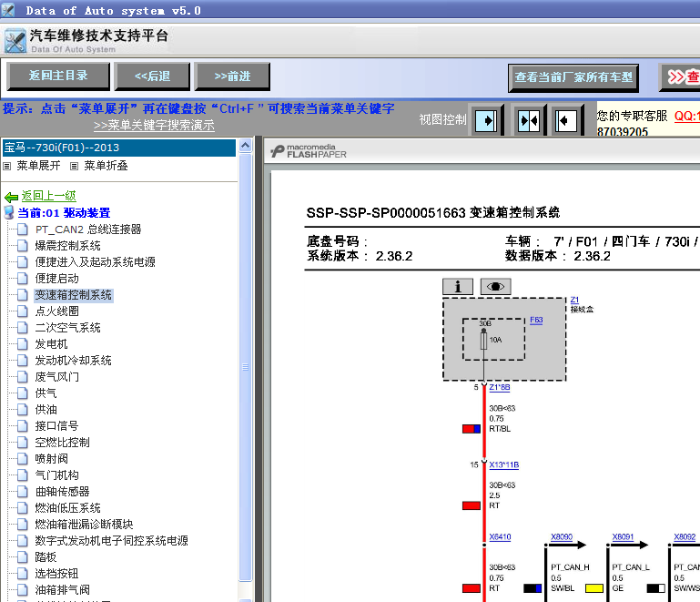This screenshot has width=700, height=602.
Task: Open the X8091 connector link
Action: (x=623, y=536)
